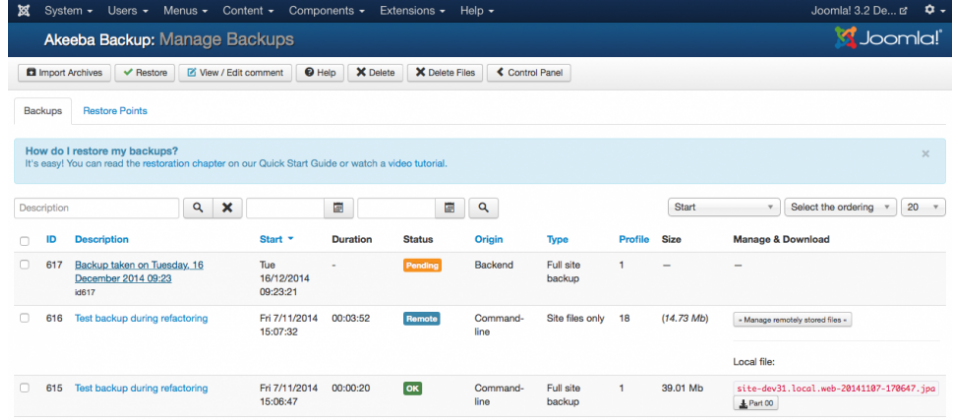Viewport: 960px width, 420px height.
Task: Click the id617 label text
Action: (x=84, y=293)
